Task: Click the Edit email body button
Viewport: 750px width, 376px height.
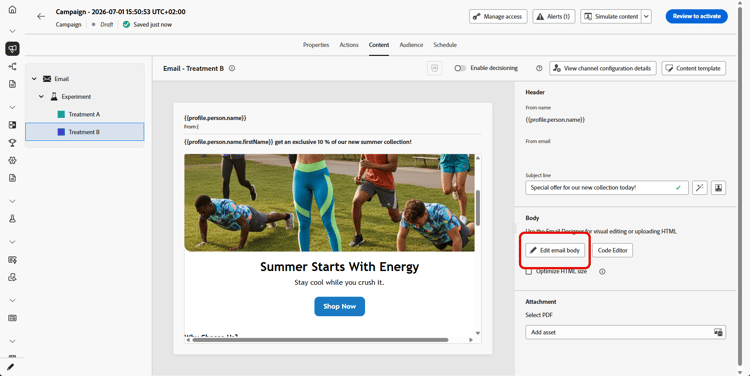Action: (x=555, y=250)
